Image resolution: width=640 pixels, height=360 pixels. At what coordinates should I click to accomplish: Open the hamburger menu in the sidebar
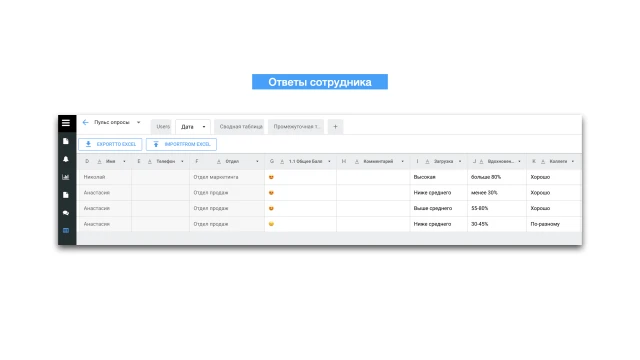point(66,123)
